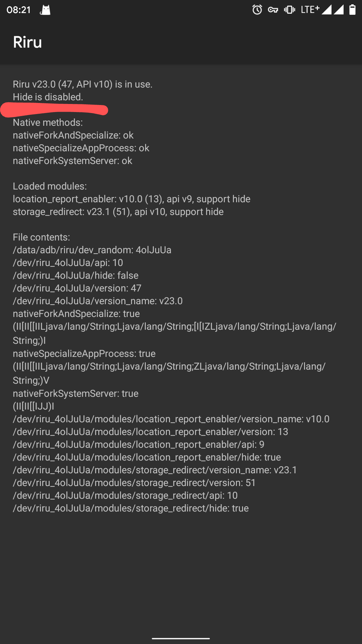Screen dimensions: 362x644
Task: Tap the second cellular signal triangle
Action: click(x=339, y=10)
